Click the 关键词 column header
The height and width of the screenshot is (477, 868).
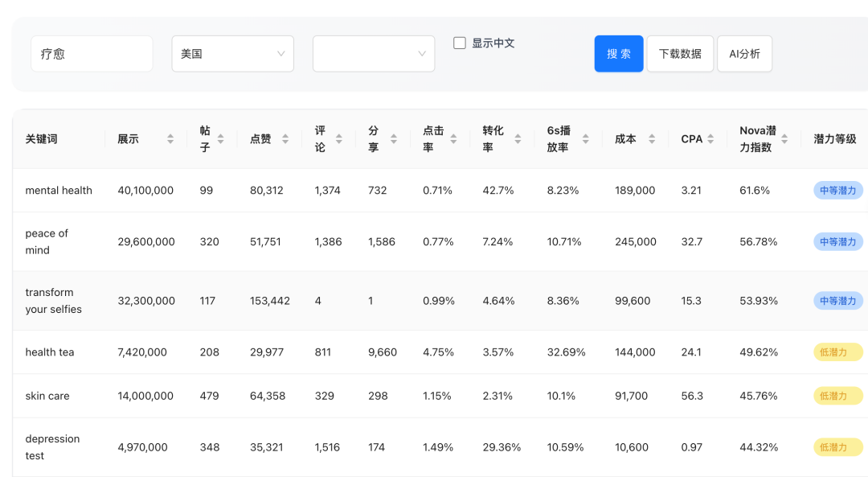point(42,139)
